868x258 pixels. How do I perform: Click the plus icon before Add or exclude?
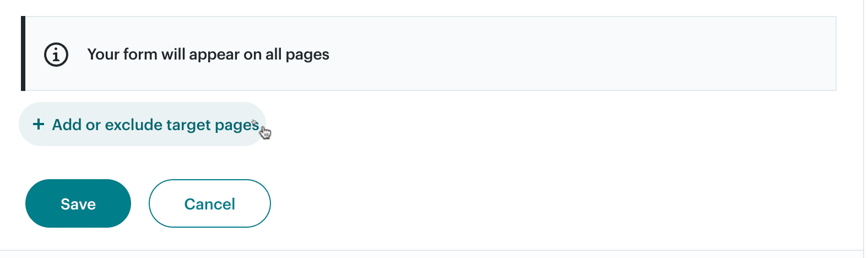(39, 124)
